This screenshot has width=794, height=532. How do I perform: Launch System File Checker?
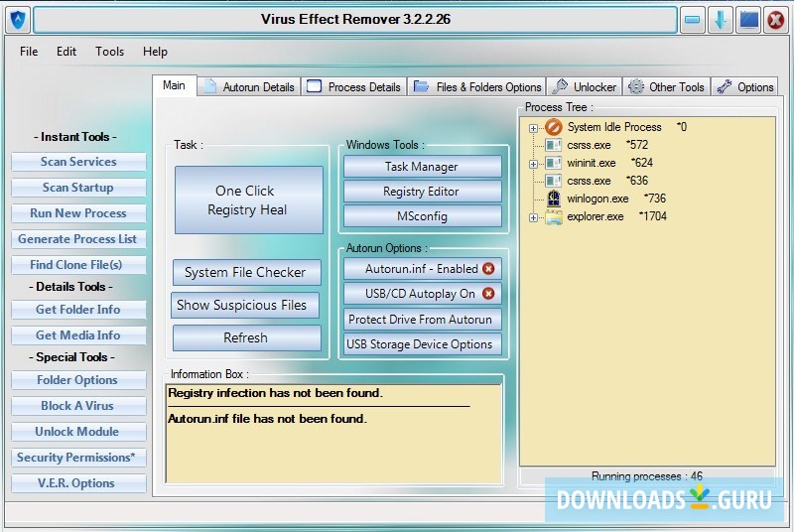tap(246, 273)
